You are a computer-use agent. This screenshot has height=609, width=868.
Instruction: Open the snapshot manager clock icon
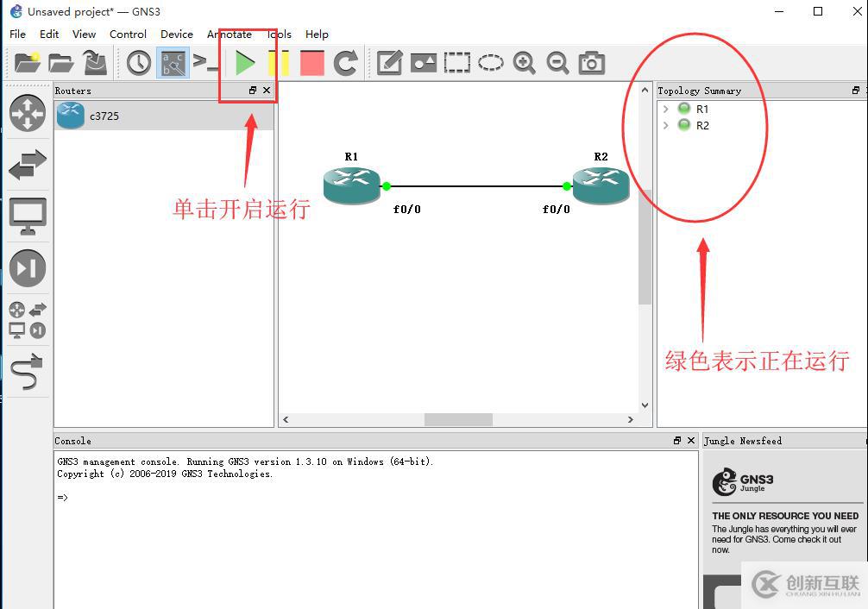point(138,63)
